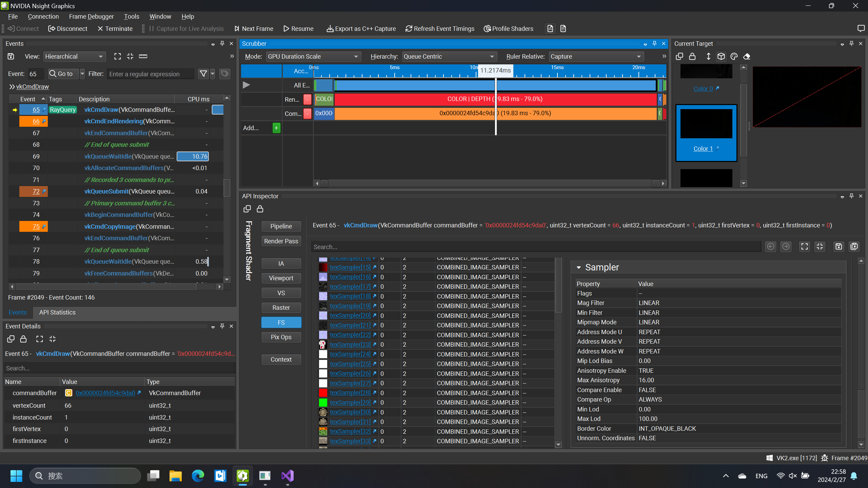Image resolution: width=868 pixels, height=488 pixels.
Task: Open the texSampler[28] link
Action: [350, 393]
